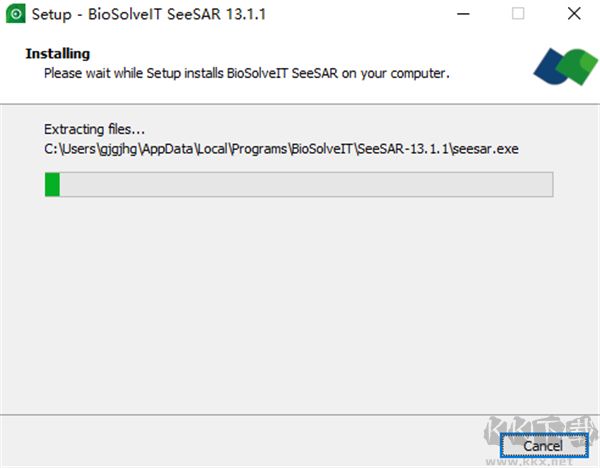Click the window title 'Setup - BioSolveIT SeeSAR 13.1.1'

pos(149,15)
